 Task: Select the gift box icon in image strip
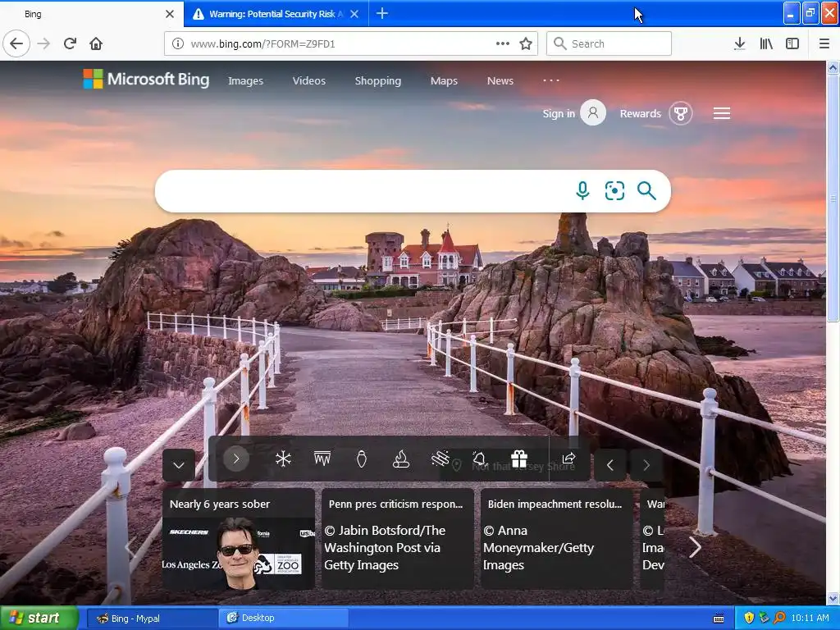pos(519,459)
